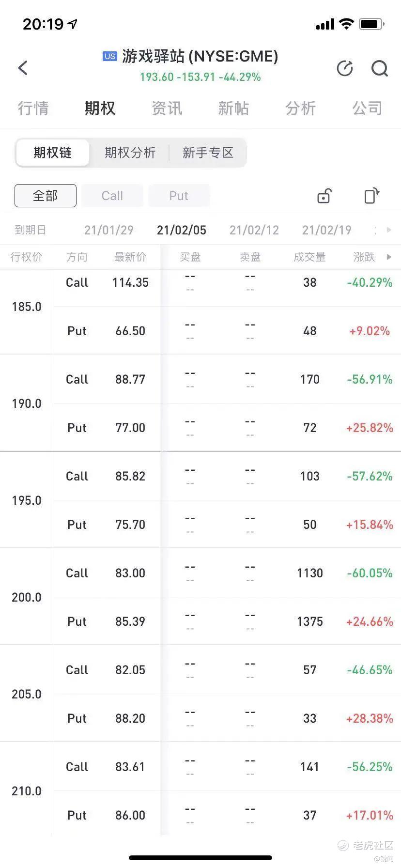401x868 pixels.
Task: Open 新手专区 segment
Action: [x=208, y=153]
